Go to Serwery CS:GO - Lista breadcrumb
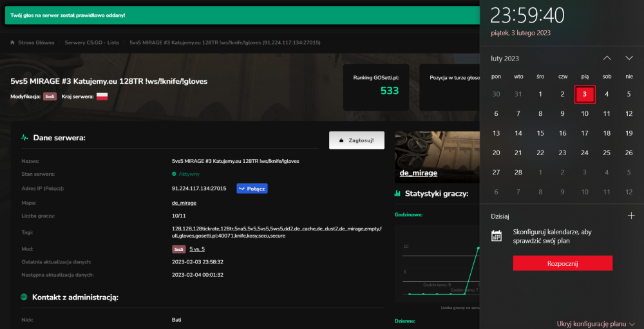 coord(91,42)
